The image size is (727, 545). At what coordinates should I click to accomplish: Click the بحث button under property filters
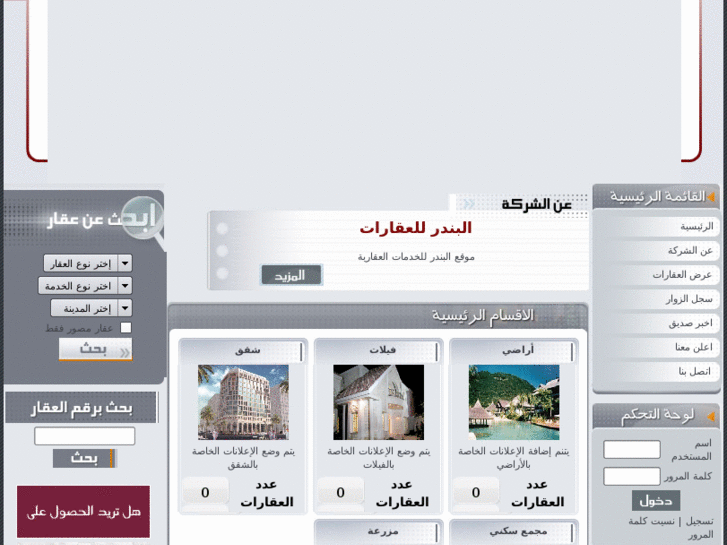click(96, 349)
